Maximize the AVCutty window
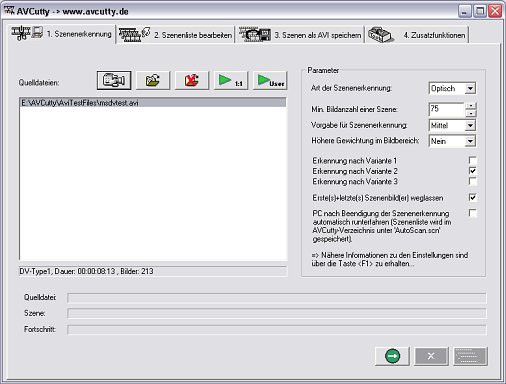Image resolution: width=506 pixels, height=384 pixels. coord(480,11)
